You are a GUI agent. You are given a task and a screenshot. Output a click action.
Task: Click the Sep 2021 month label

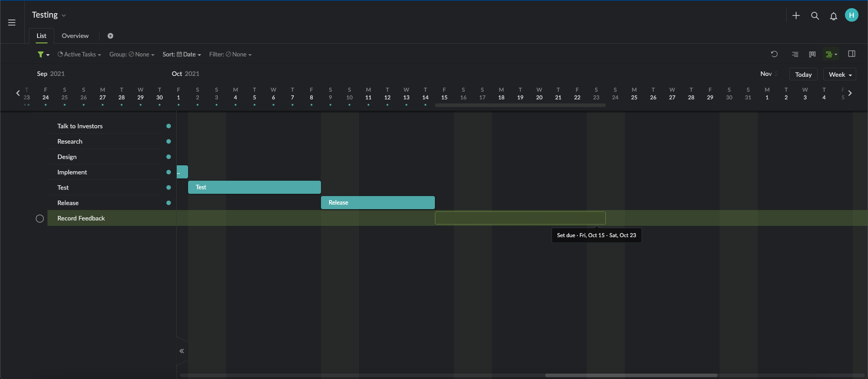[51, 74]
